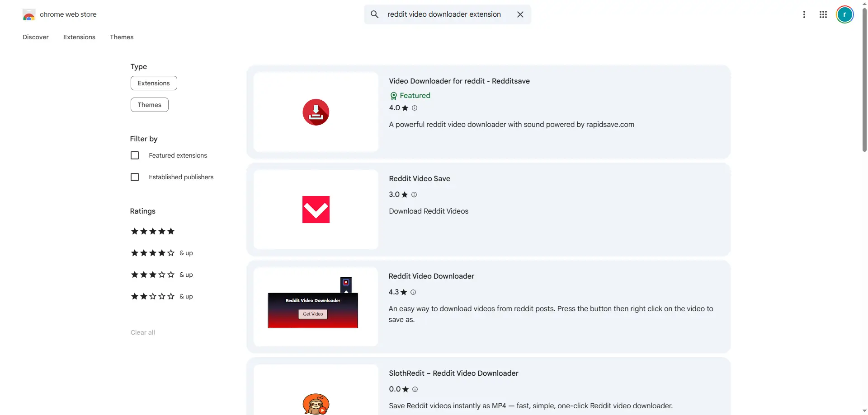Open the three-dot more options menu

[x=804, y=14]
